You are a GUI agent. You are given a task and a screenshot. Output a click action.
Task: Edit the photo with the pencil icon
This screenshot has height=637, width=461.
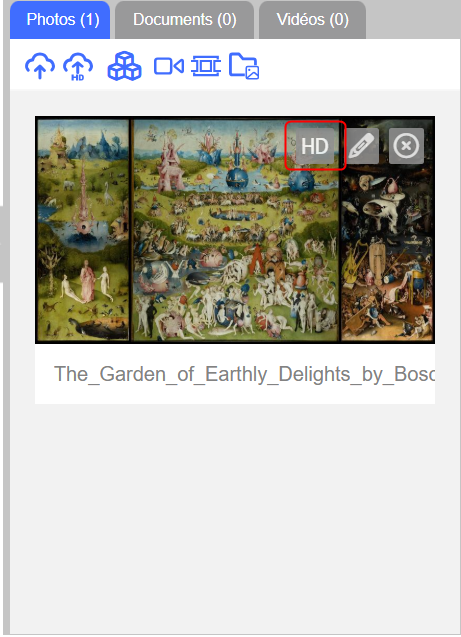[361, 146]
